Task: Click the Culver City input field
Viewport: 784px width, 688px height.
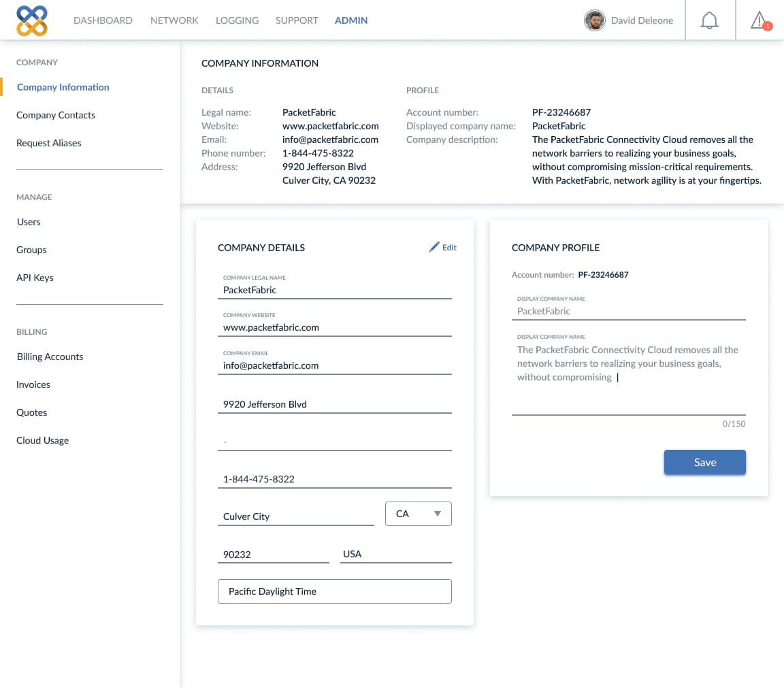Action: 295,517
